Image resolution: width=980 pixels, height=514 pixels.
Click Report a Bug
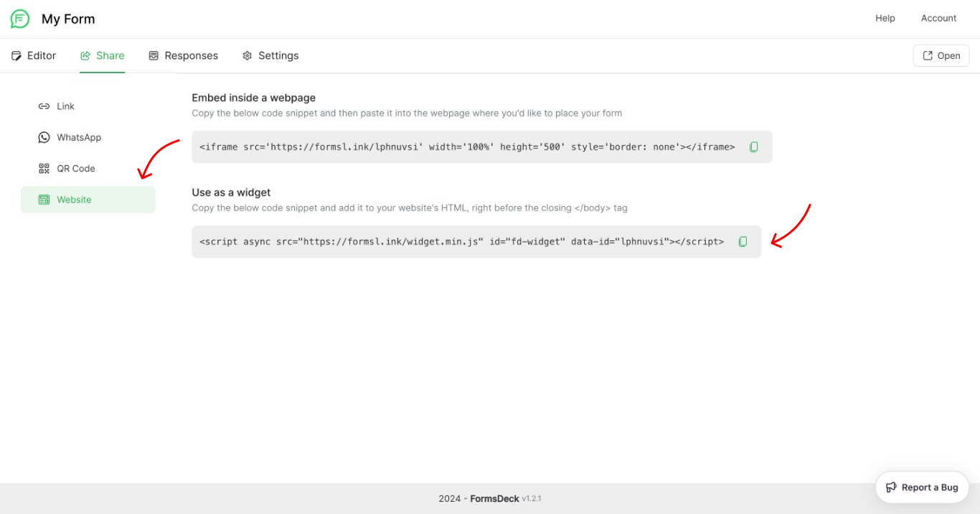pyautogui.click(x=922, y=487)
